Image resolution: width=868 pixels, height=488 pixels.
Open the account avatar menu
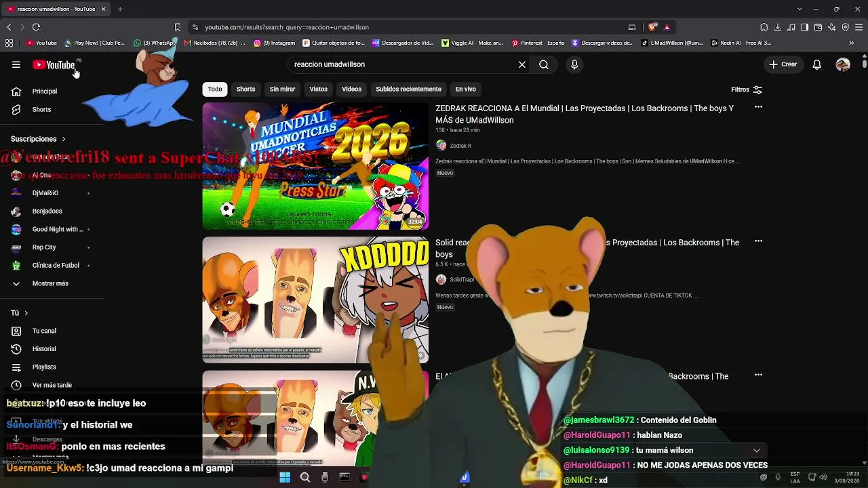843,64
